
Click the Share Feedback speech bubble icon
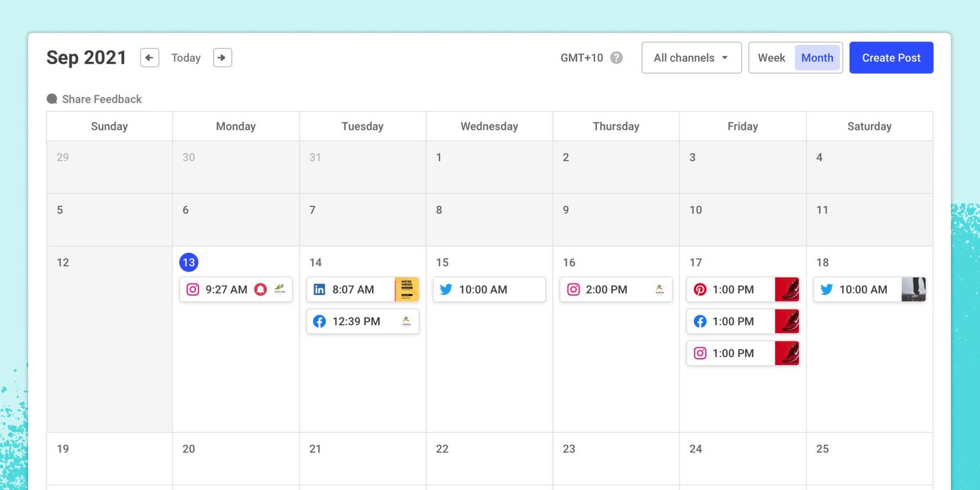[52, 99]
